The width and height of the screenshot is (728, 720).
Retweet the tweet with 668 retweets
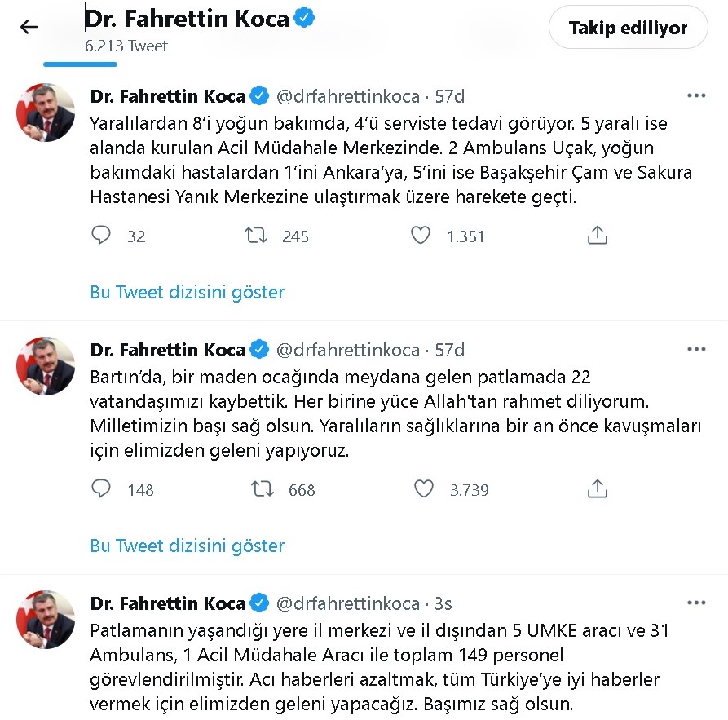coord(261,489)
